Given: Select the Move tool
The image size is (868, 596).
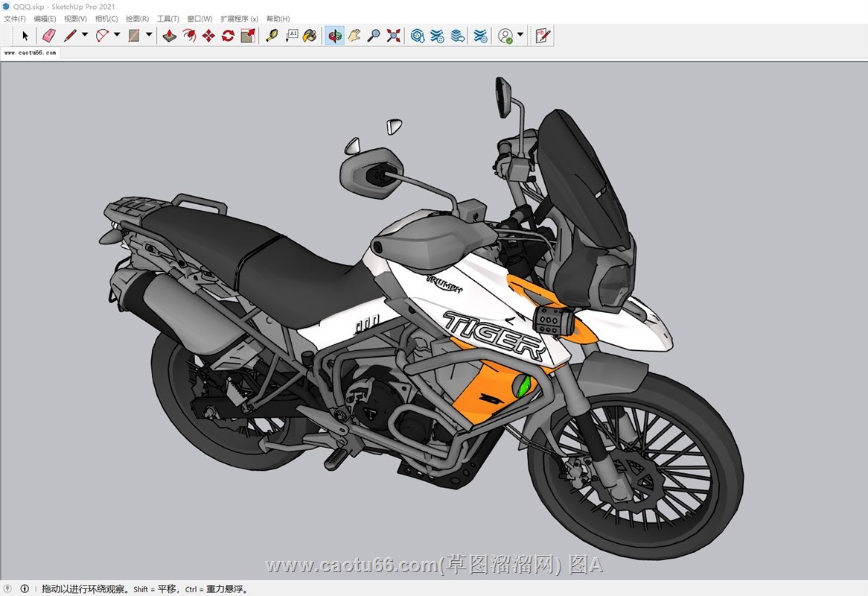Looking at the screenshot, I should coord(208,36).
